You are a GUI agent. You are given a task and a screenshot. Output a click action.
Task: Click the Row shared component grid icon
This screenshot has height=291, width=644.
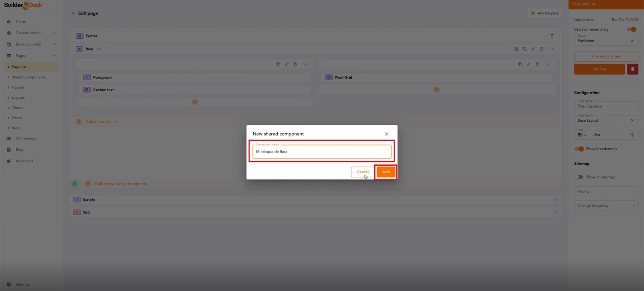[x=516, y=49]
